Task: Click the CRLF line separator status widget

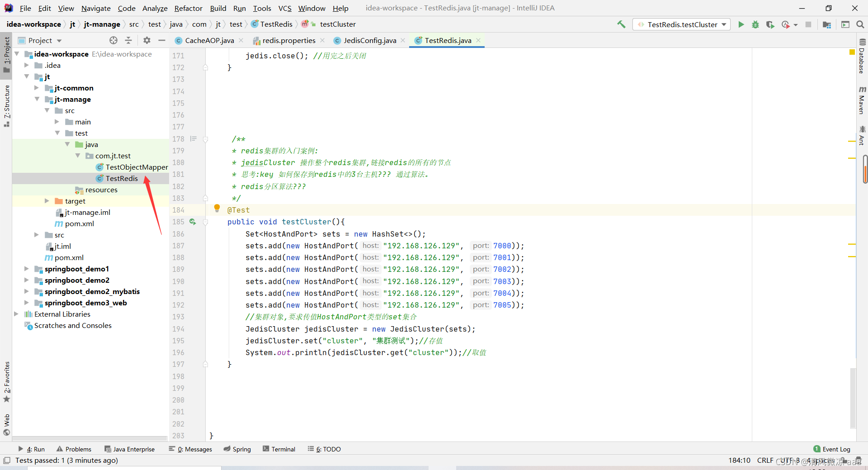Action: 765,461
